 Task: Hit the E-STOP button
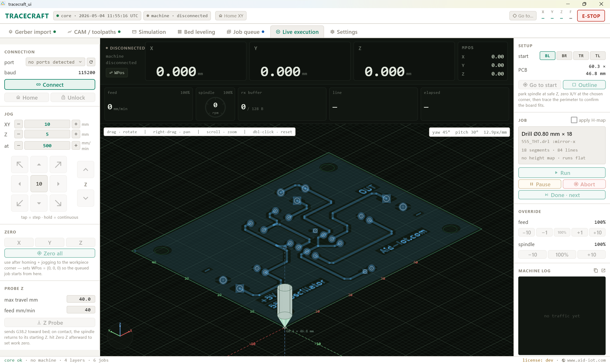point(591,16)
